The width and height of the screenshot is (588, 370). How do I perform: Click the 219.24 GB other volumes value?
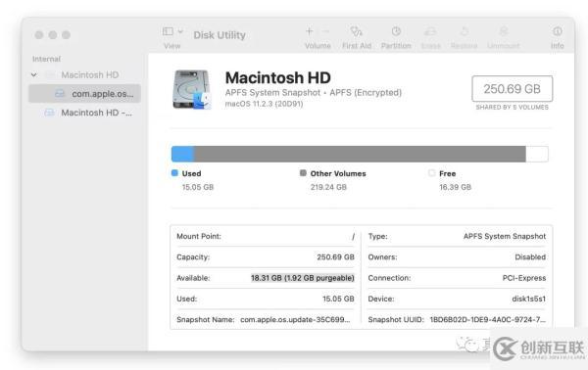point(328,187)
